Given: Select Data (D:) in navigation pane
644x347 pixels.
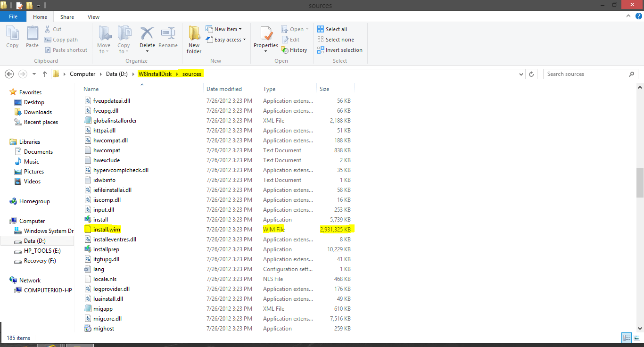Looking at the screenshot, I should pyautogui.click(x=35, y=241).
